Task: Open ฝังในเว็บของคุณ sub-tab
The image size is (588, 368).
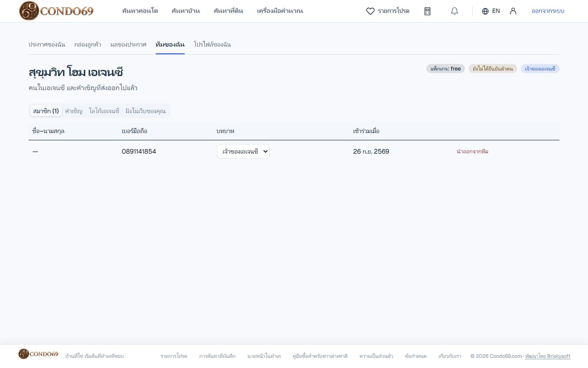Action: tap(145, 111)
